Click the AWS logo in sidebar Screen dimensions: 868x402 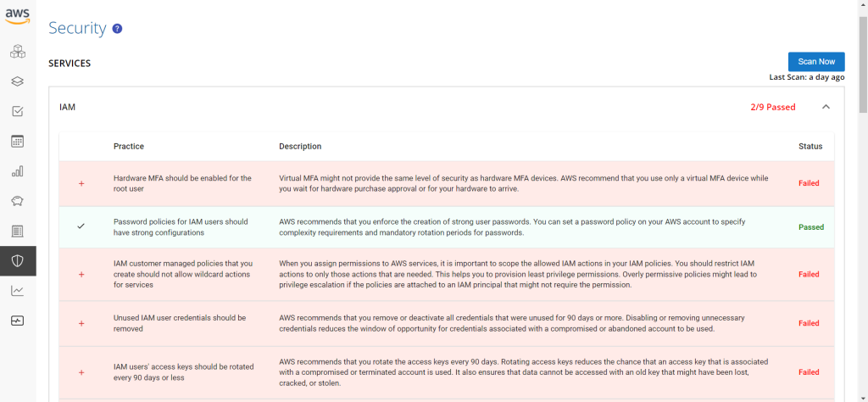[x=18, y=16]
